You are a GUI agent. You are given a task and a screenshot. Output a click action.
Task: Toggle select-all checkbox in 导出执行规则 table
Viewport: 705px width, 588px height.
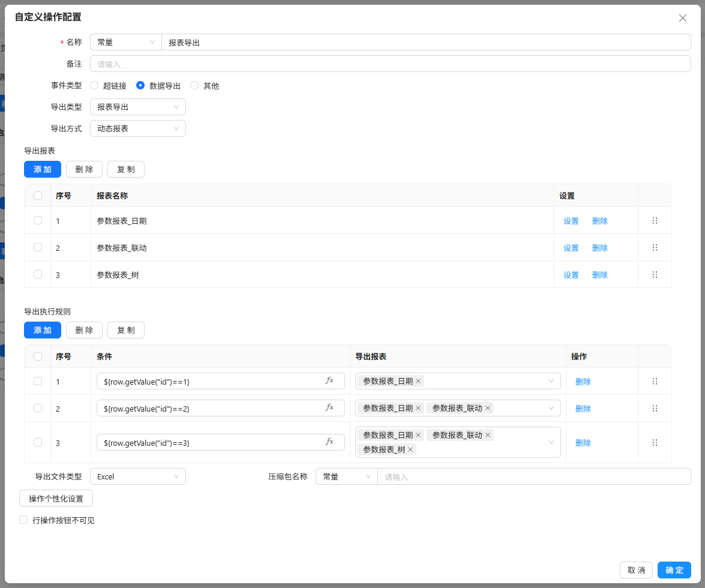38,356
